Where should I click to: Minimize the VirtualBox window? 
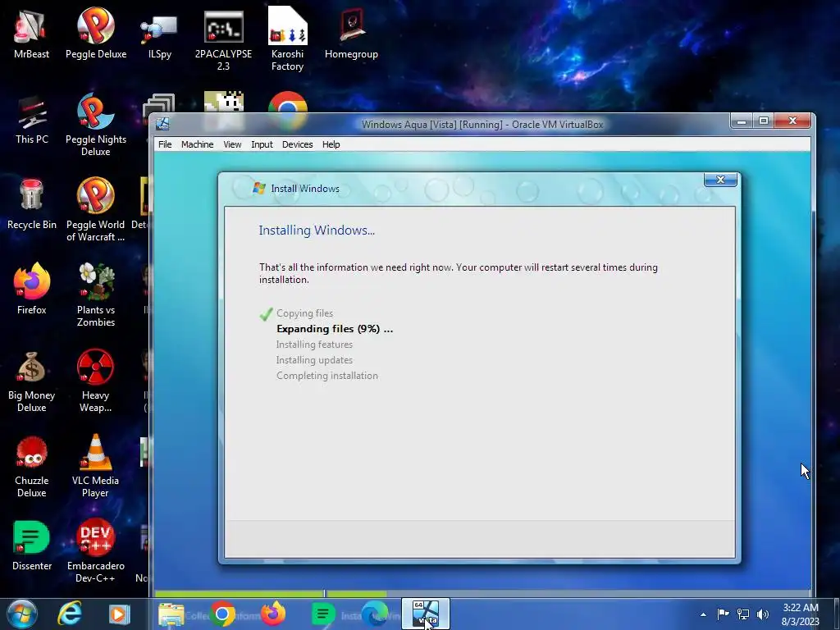point(742,121)
